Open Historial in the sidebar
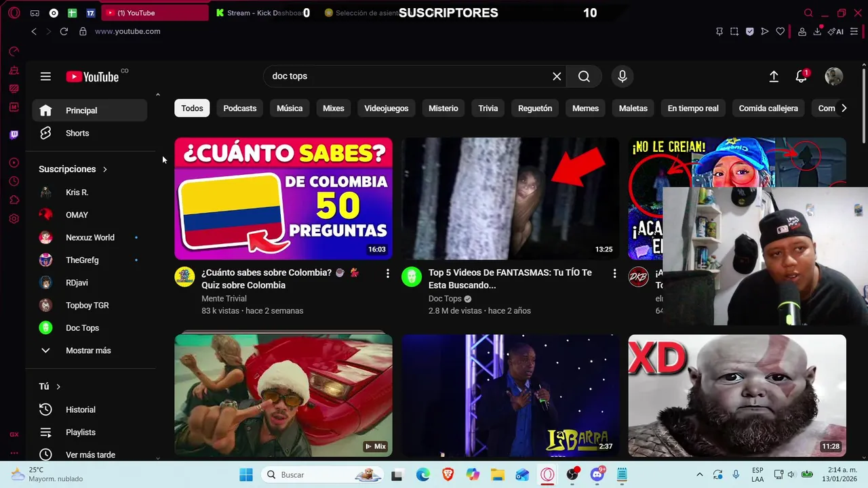 (90, 409)
